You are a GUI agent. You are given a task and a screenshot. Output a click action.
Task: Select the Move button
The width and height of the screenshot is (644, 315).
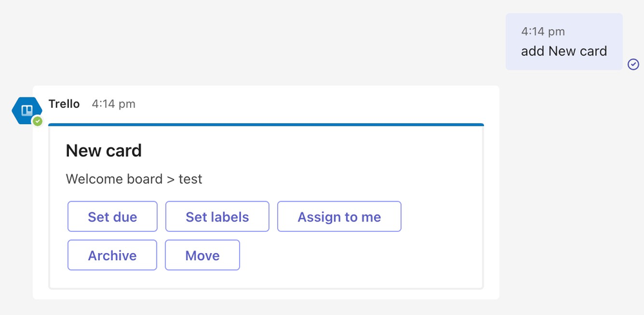point(202,256)
